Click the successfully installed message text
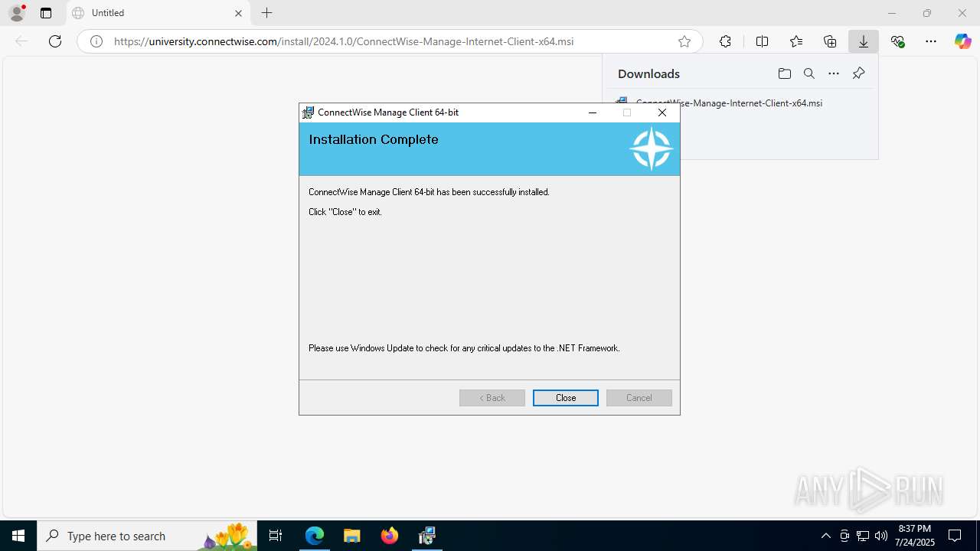 [429, 192]
